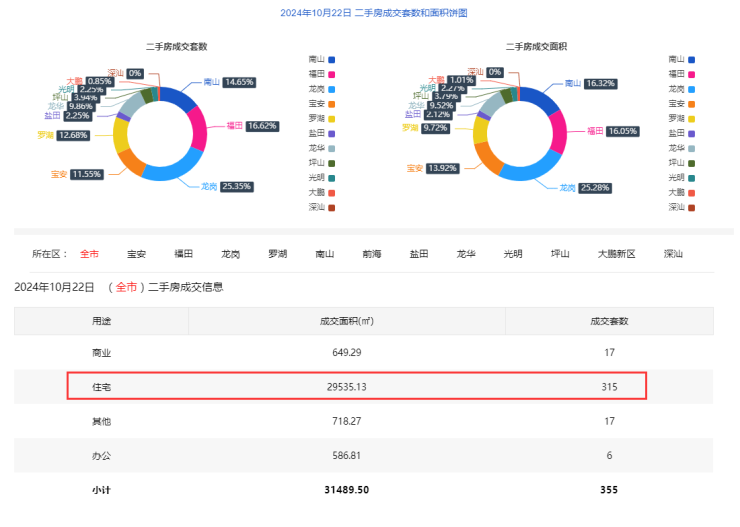740x527 pixels.
Task: Toggle 光明 in the 成交面积 chart legend
Action: point(682,178)
